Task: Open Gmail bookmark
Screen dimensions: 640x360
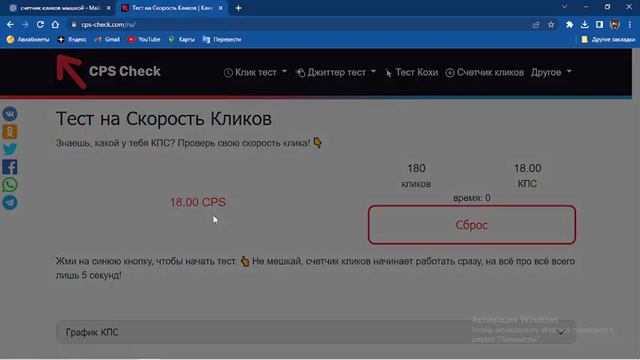Action: coord(107,40)
